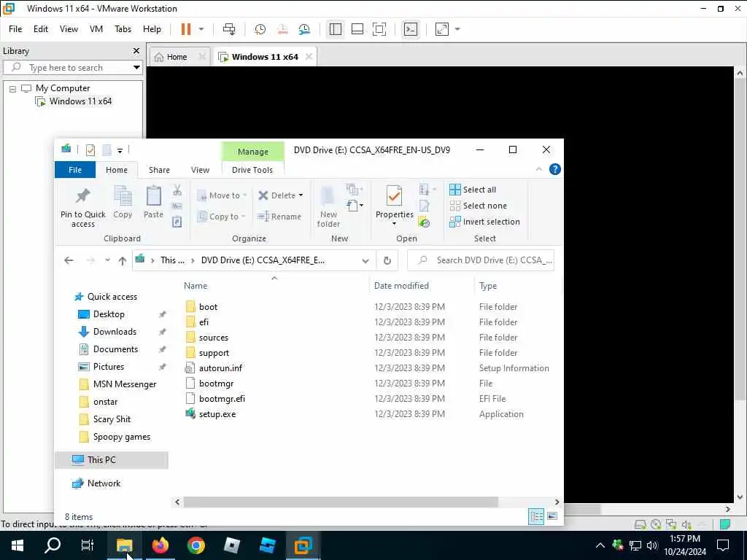Enter VMware full screen mode

pos(379,29)
